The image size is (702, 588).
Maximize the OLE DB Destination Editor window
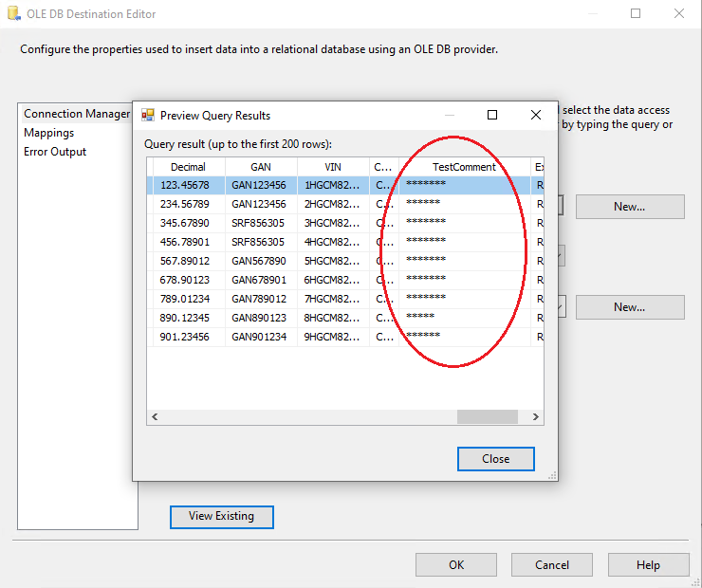636,14
